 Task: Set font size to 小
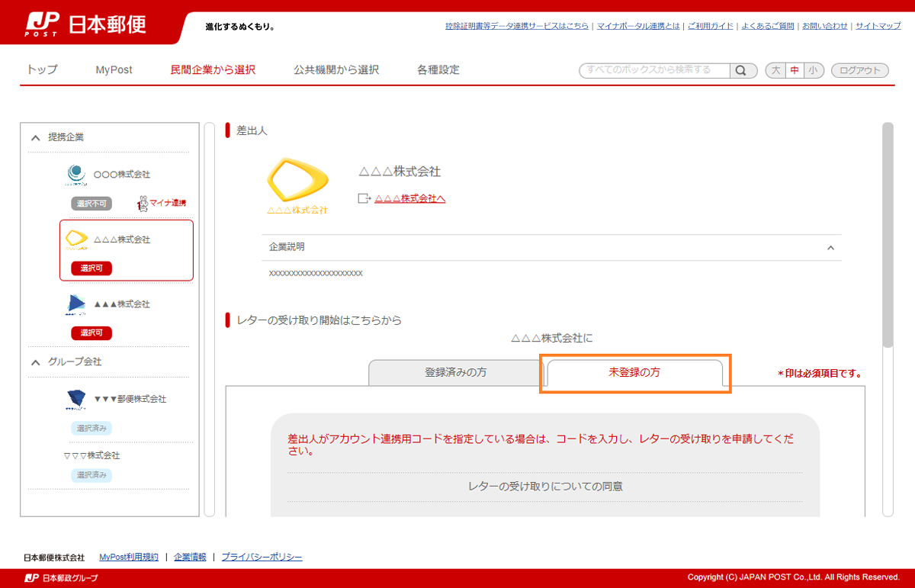[814, 70]
